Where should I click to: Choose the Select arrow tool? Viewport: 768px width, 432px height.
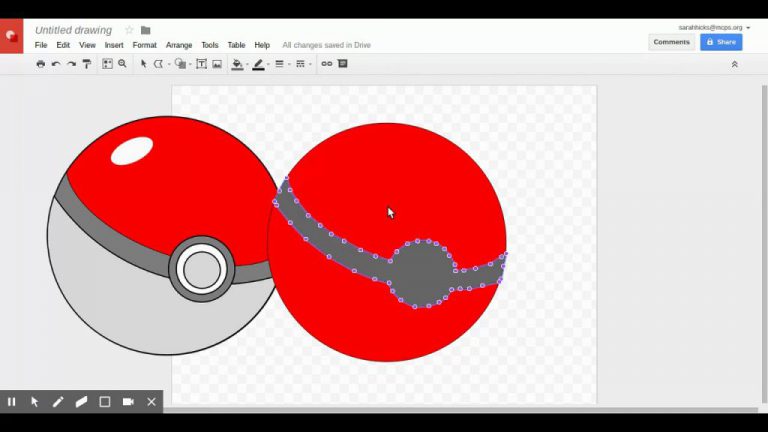click(x=144, y=64)
